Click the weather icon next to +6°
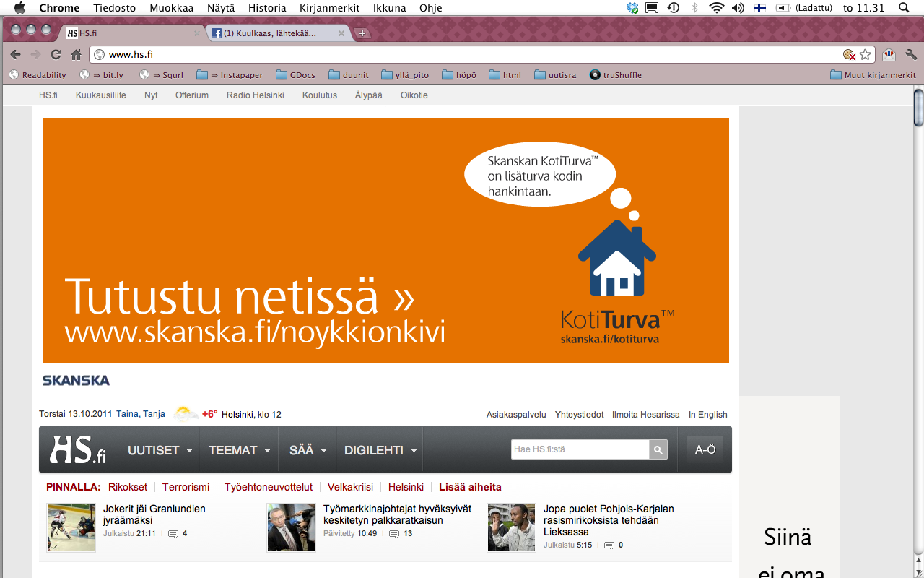924x578 pixels. (185, 414)
